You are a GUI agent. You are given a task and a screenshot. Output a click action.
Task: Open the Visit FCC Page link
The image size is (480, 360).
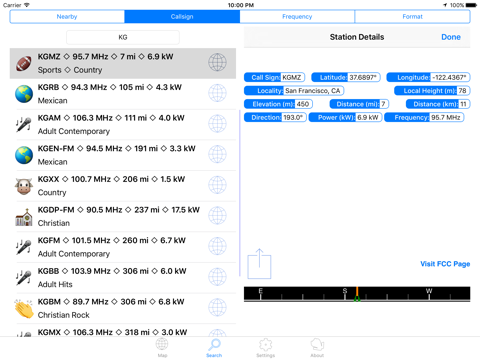pyautogui.click(x=445, y=264)
